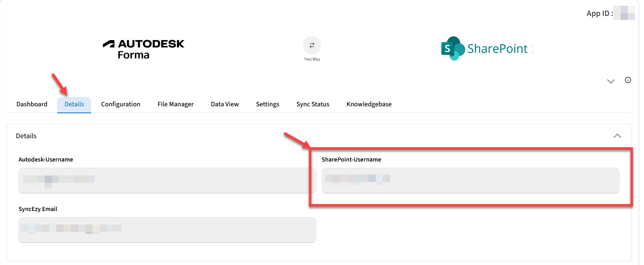Click the SharePoint logo

click(x=486, y=49)
